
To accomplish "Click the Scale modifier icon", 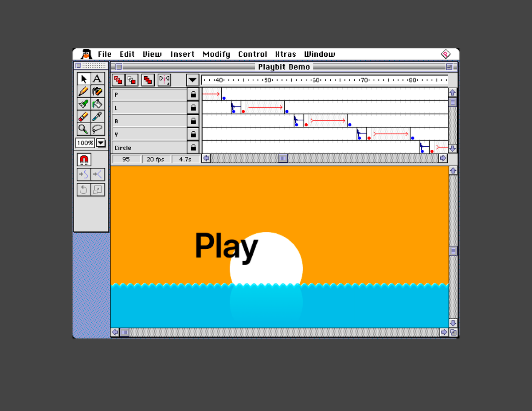I will [98, 190].
